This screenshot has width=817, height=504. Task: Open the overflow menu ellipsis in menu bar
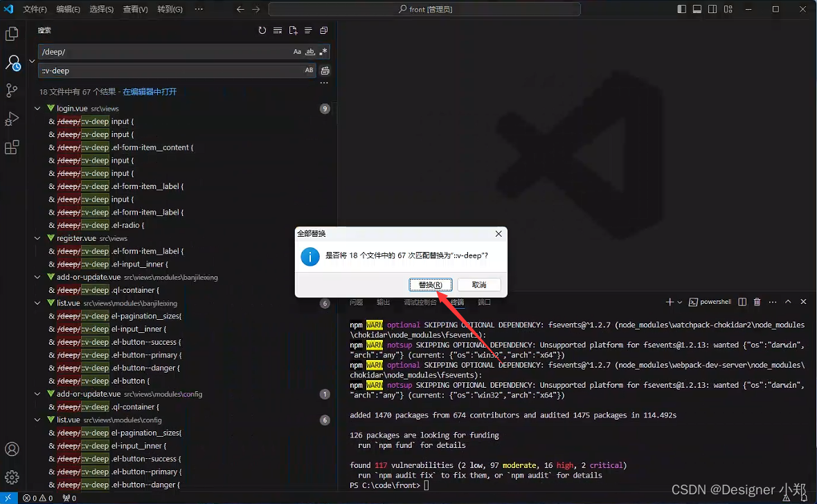click(199, 10)
